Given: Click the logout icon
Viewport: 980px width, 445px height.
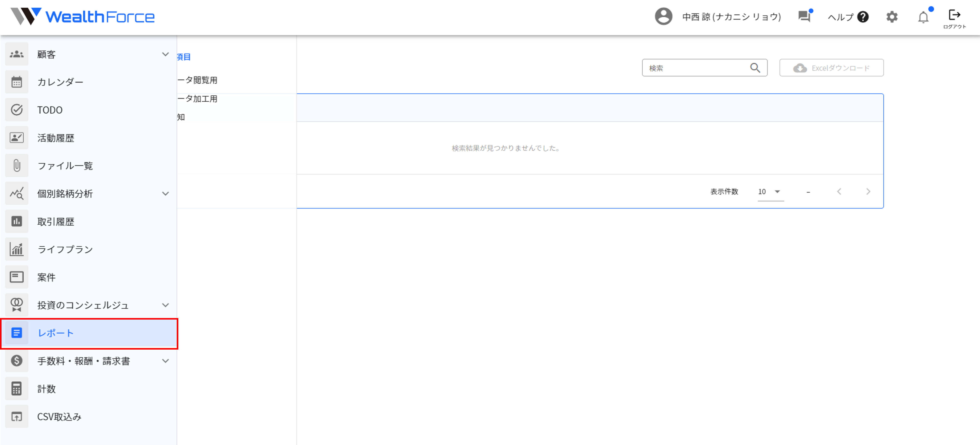Looking at the screenshot, I should (x=954, y=16).
